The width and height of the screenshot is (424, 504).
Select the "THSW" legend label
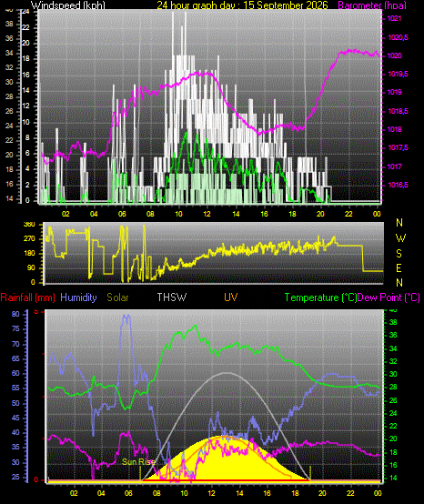pos(172,297)
